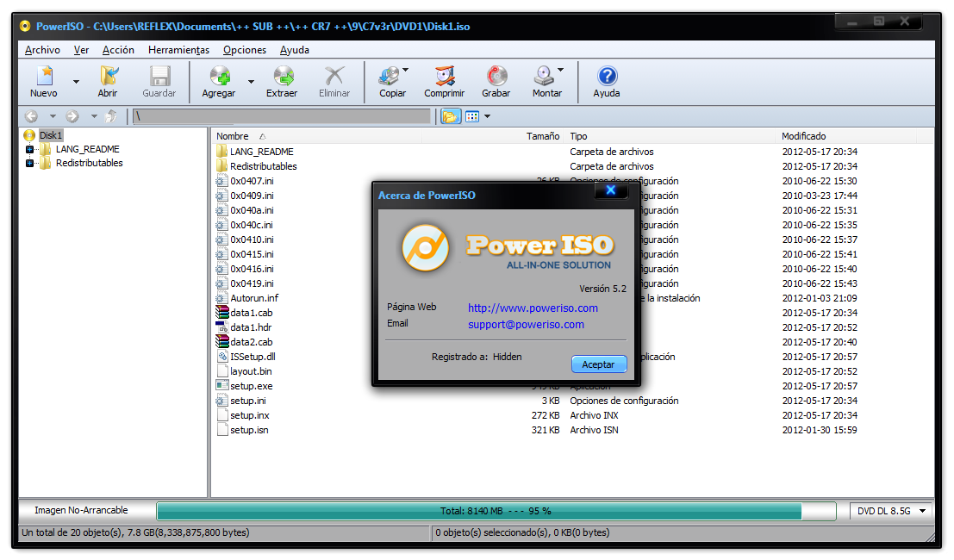Open the Ayuda menu
The width and height of the screenshot is (954, 560).
click(x=295, y=50)
